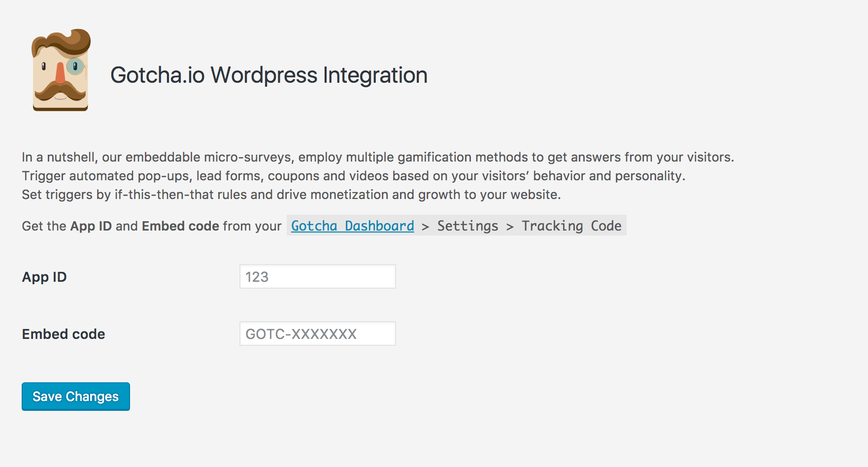This screenshot has width=868, height=467.
Task: Click the monocle on the mascot
Action: click(x=75, y=66)
